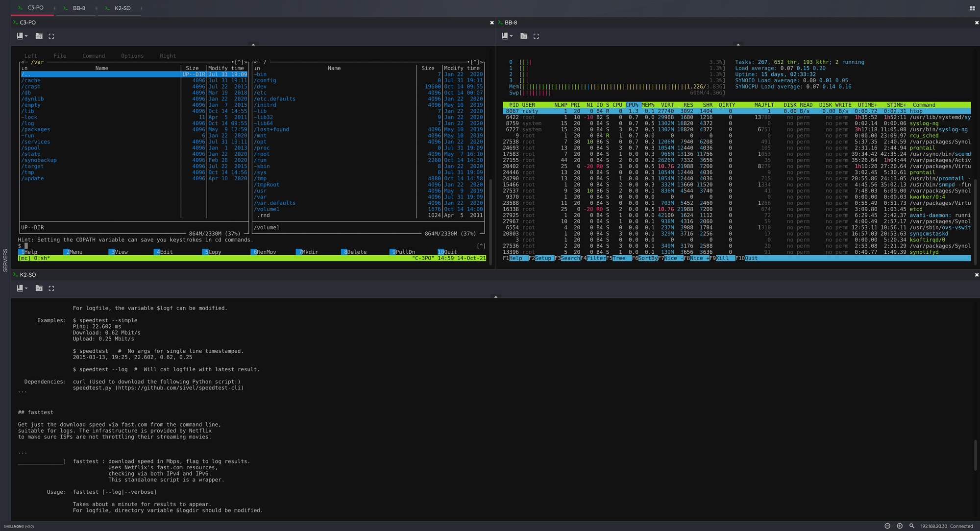This screenshot has height=531, width=980.
Task: Click 5Copy in the mc function bar
Action: pos(212,252)
